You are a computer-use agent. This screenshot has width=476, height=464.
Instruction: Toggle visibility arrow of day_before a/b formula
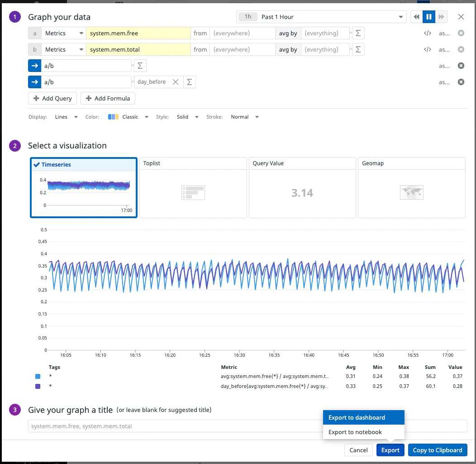[x=34, y=82]
